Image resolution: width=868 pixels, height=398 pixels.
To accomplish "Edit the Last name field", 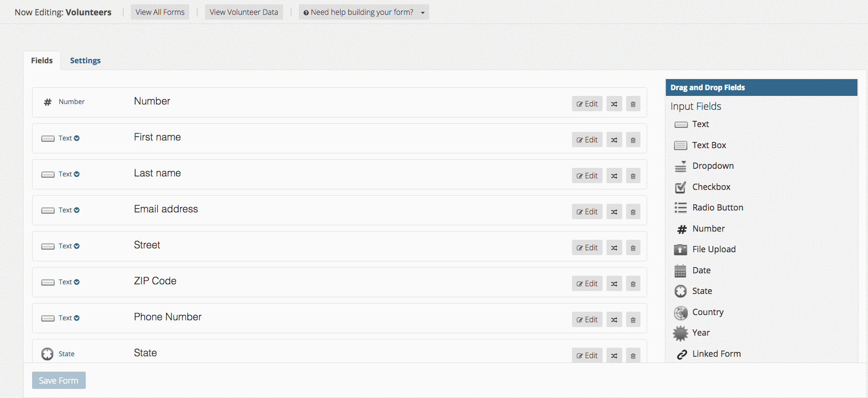I will [x=587, y=176].
